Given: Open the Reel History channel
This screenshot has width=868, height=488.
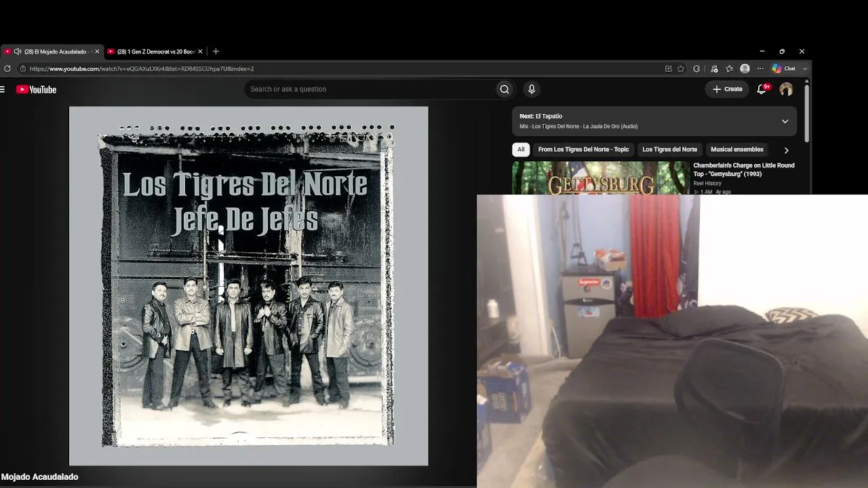Looking at the screenshot, I should pos(707,183).
